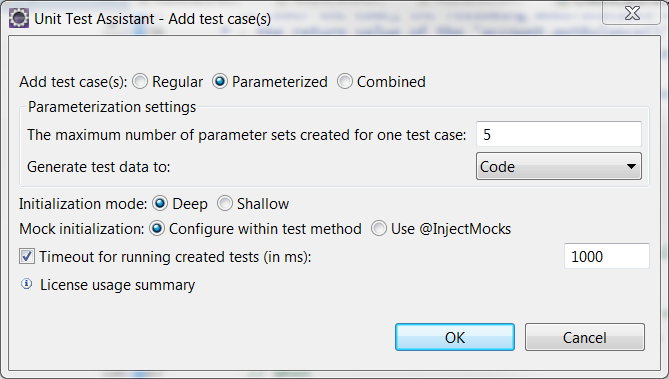Click the maximum parameter sets field

558,134
